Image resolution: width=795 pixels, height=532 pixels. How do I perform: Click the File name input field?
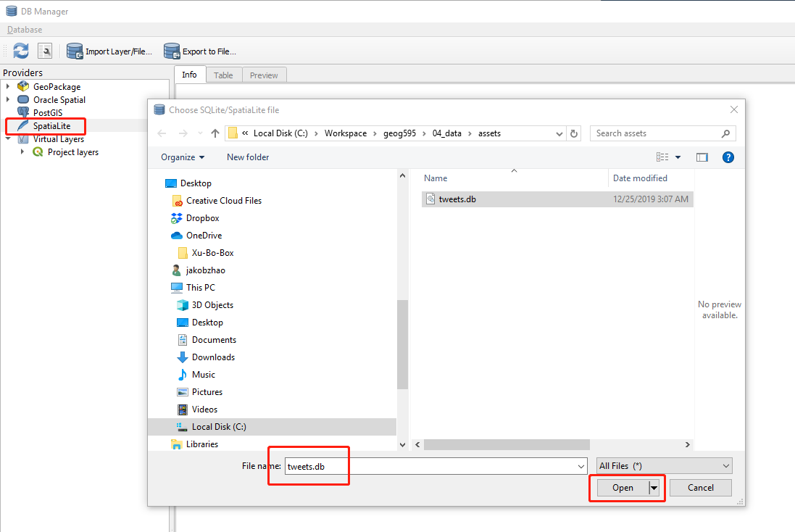(x=435, y=466)
